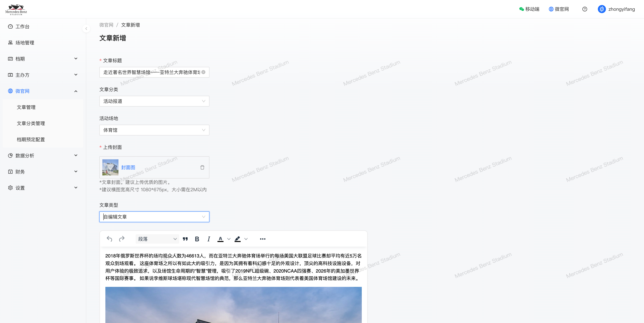644x323 pixels.
Task: Show more editor tools via ellipsis
Action: click(x=262, y=239)
